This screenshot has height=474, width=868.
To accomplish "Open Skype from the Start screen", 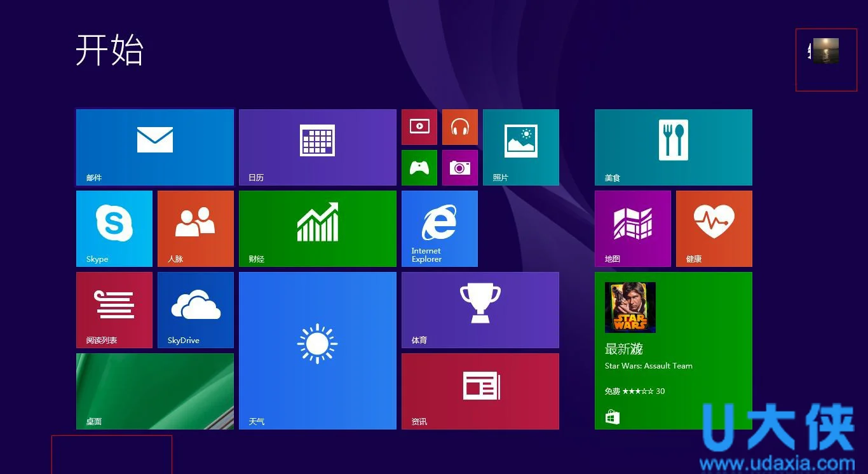I will click(114, 228).
